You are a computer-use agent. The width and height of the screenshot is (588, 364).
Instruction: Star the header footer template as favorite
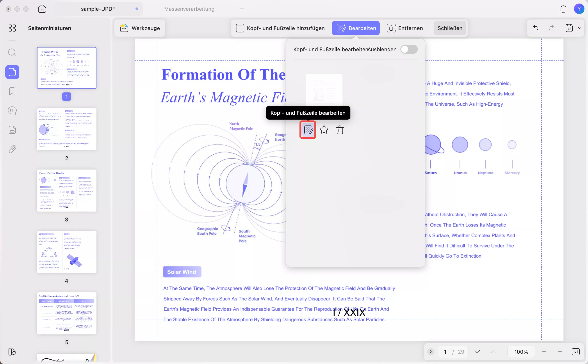click(x=324, y=130)
